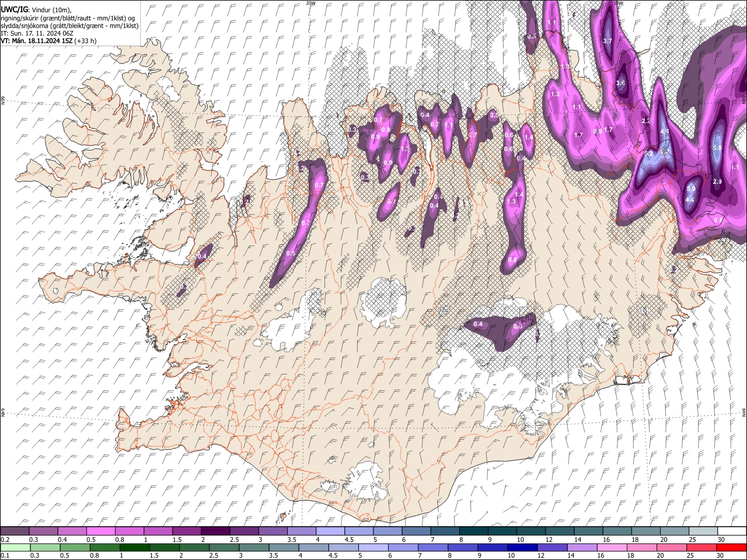
Task: Select the darkest purple 2–2.5 snow legend swatch
Action: pos(215,531)
